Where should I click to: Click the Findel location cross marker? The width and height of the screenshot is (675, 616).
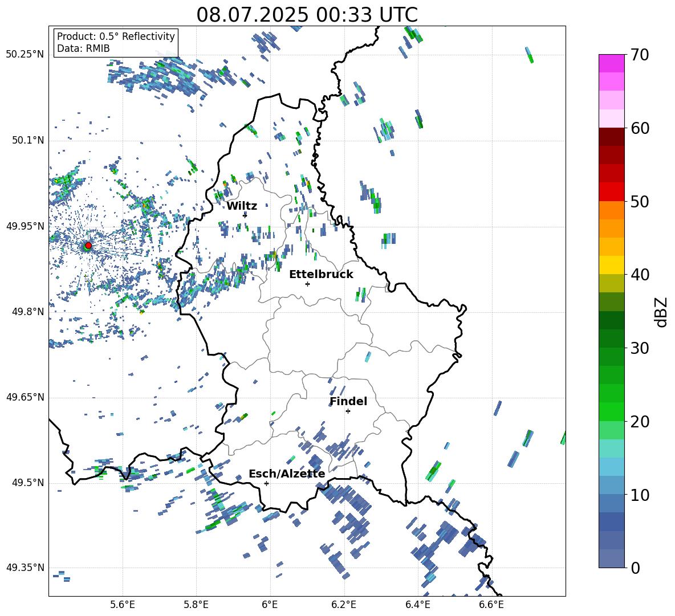tap(348, 411)
